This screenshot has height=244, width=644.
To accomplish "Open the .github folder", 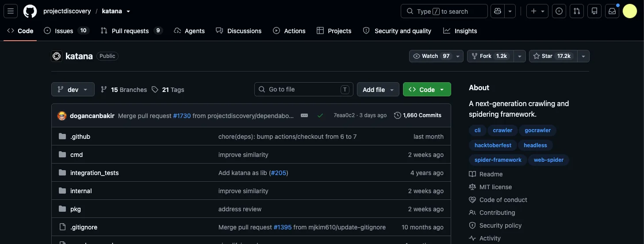I will click(80, 137).
